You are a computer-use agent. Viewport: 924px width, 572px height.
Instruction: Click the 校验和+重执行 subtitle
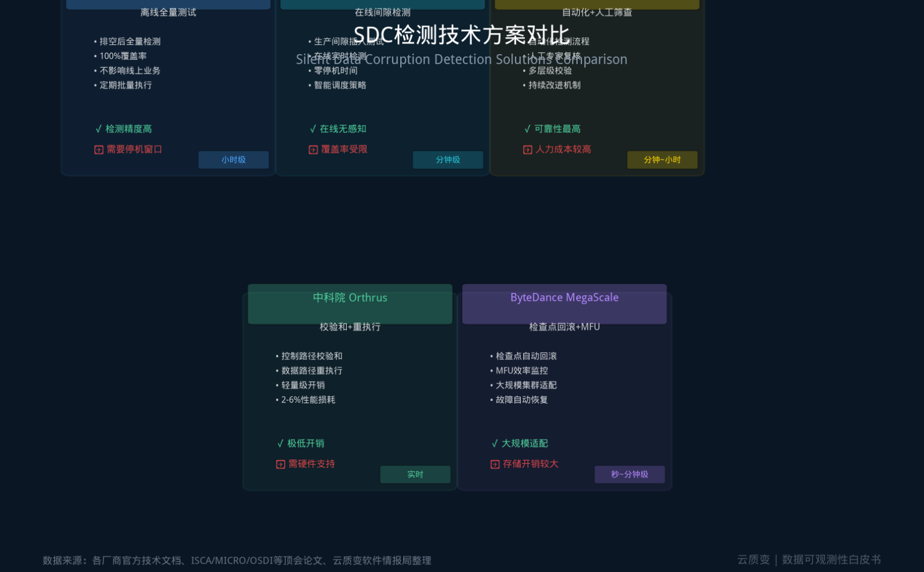click(x=350, y=327)
